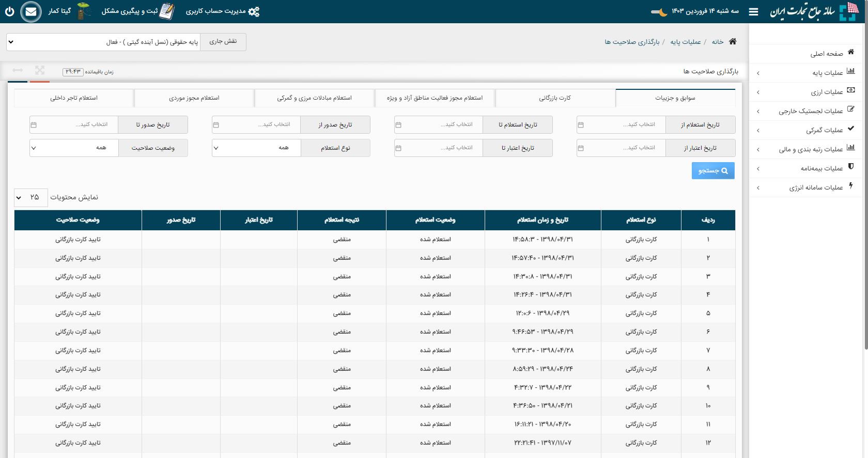
Task: Expand عملیات سامانه انرژی sidebar menu
Action: tap(806, 187)
